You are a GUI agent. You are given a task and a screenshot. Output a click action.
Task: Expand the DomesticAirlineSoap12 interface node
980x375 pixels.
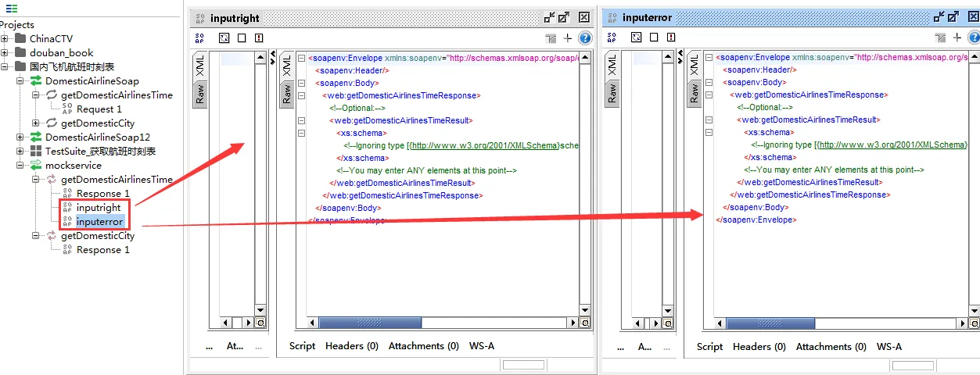tap(21, 137)
